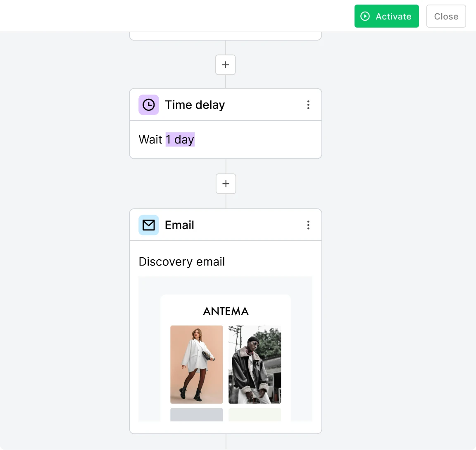Viewport: 476px width, 450px height.
Task: Close the workflow editor
Action: (x=446, y=16)
